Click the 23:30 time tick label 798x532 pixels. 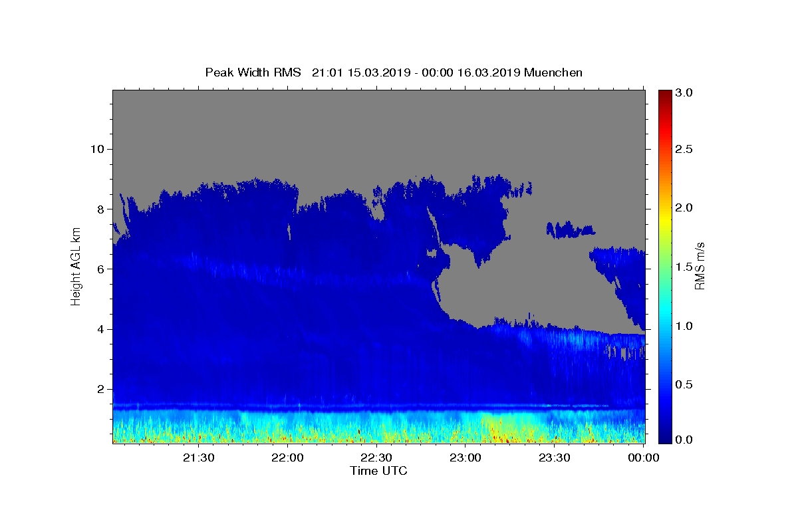coord(554,458)
